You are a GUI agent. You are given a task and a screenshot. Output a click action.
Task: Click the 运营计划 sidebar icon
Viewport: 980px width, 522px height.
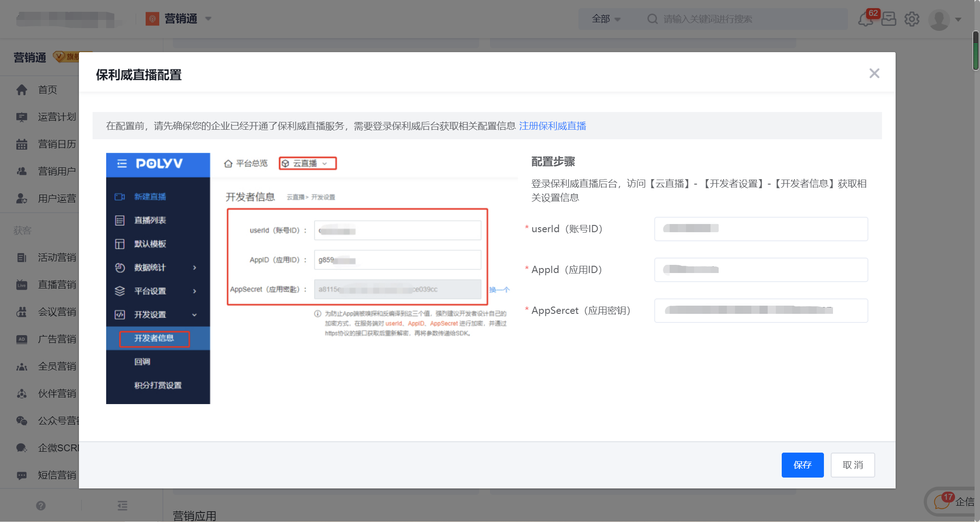click(22, 117)
